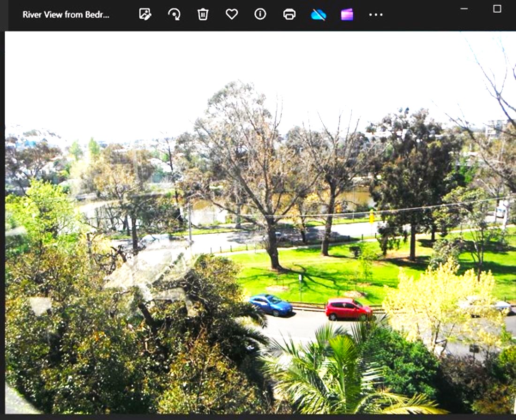Viewport: 516px width, 420px height.
Task: Open the Edit image tool
Action: coord(145,14)
